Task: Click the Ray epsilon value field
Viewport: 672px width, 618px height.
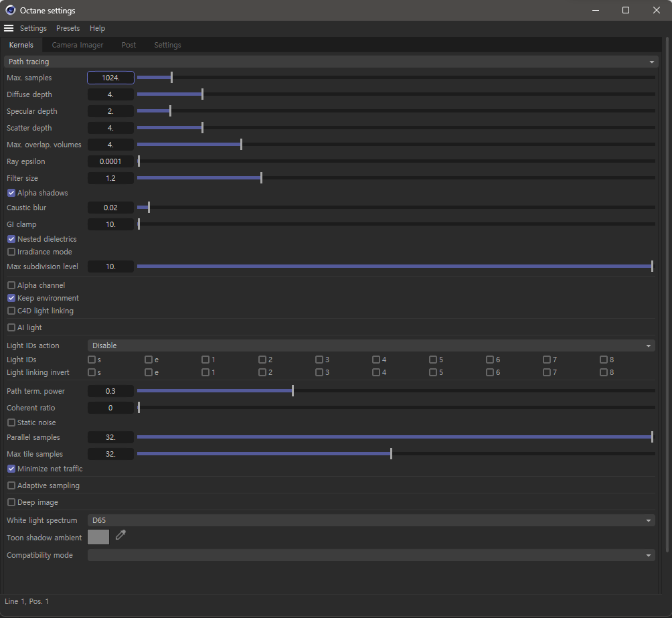Action: click(x=110, y=161)
